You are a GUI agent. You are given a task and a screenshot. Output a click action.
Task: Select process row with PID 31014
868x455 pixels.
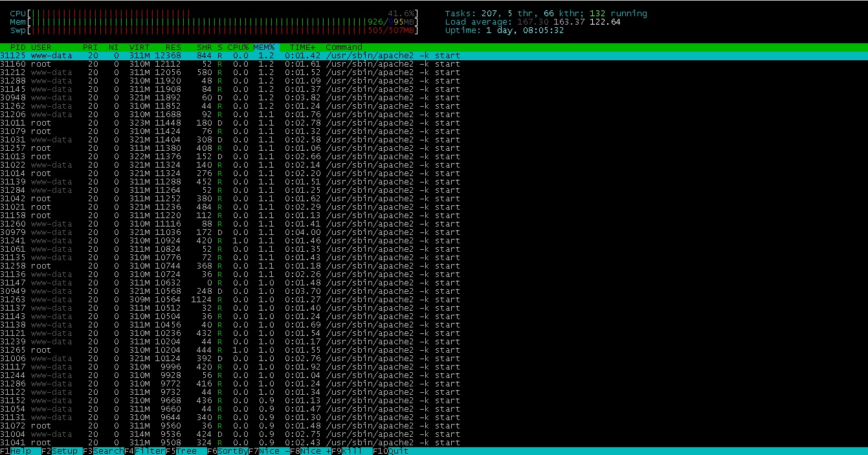[x=434, y=173]
